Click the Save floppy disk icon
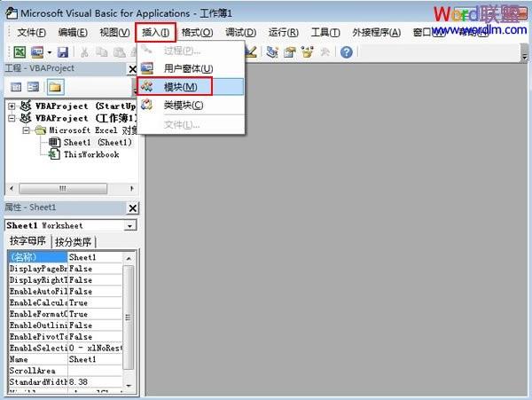The image size is (532, 400). [x=63, y=52]
